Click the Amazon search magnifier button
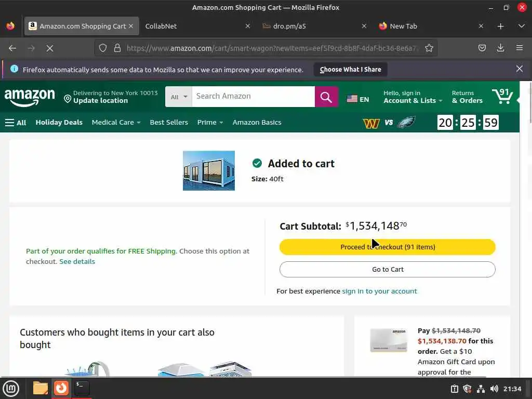This screenshot has width=532, height=399. (326, 97)
